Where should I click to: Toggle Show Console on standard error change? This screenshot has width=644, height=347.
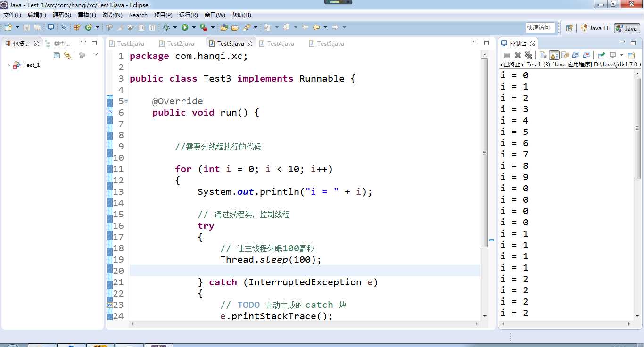(x=586, y=55)
